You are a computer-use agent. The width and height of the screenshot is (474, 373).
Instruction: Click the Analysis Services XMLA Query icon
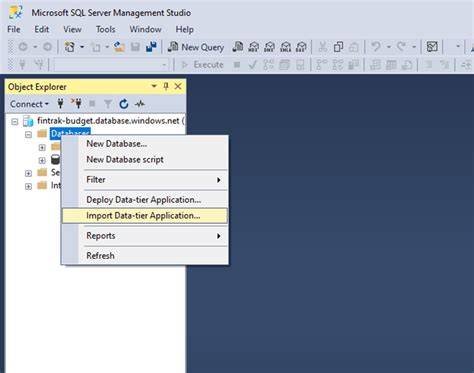[x=285, y=47]
